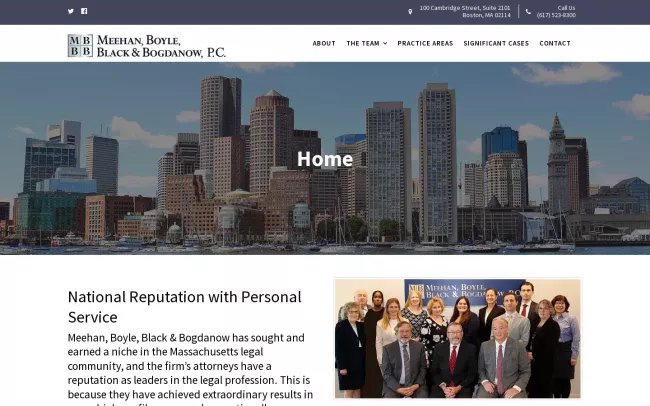Click the Home hero banner title
The height and width of the screenshot is (406, 650).
pyautogui.click(x=325, y=159)
